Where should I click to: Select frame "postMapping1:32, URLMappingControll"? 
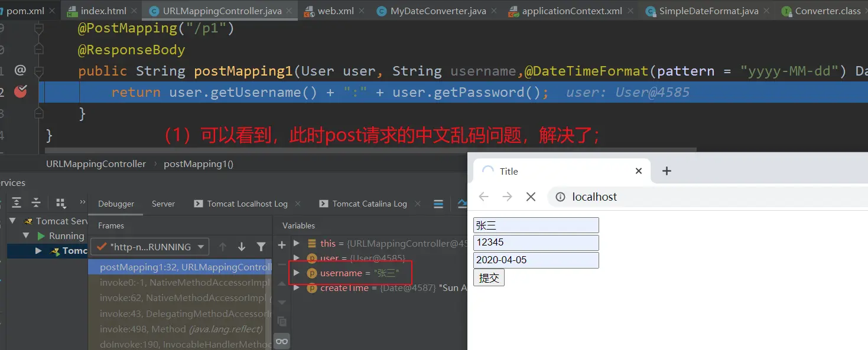point(180,267)
